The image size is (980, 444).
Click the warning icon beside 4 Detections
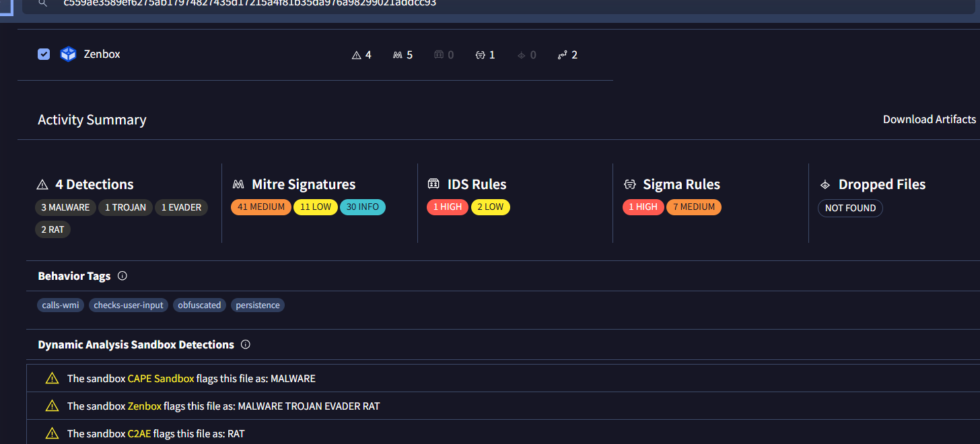click(x=42, y=184)
